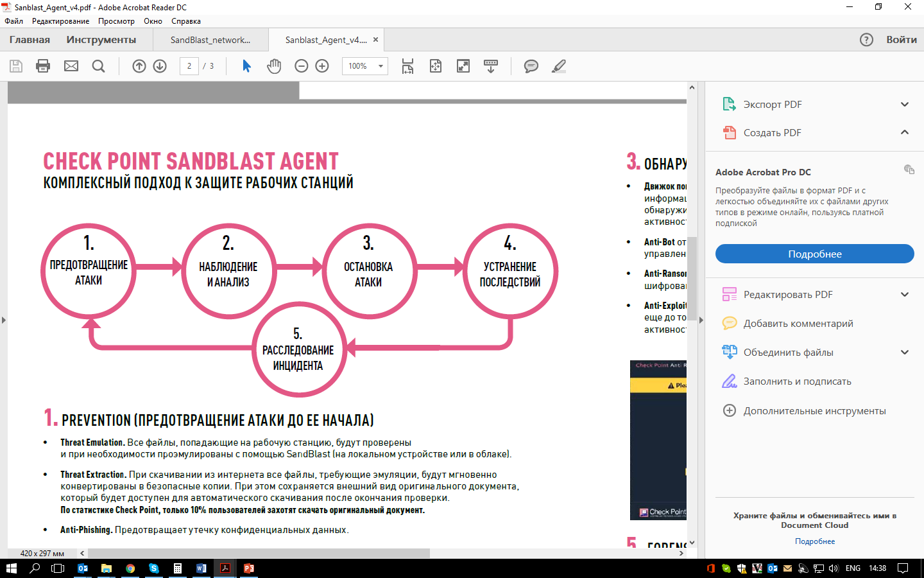924x578 pixels.
Task: Click the horizontal scrollbar right arrow
Action: pos(681,553)
